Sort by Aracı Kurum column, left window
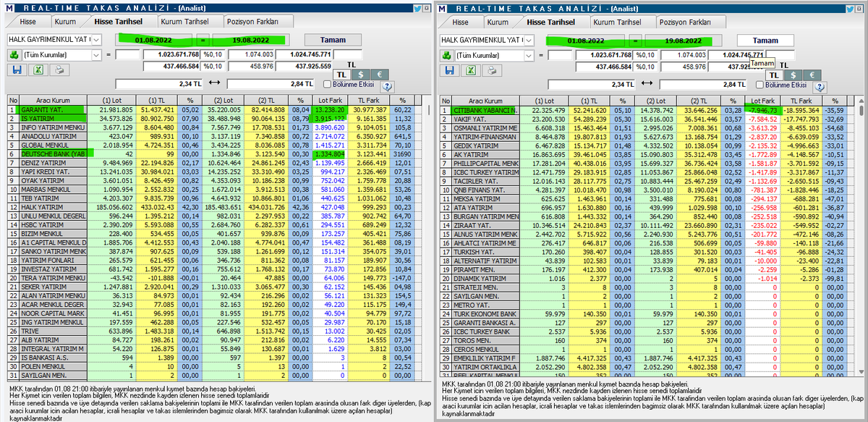 [x=54, y=100]
